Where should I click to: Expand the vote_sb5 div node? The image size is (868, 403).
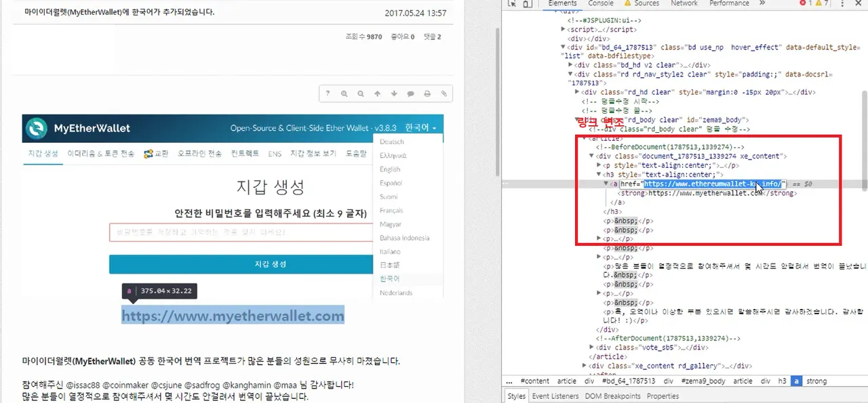pos(591,347)
